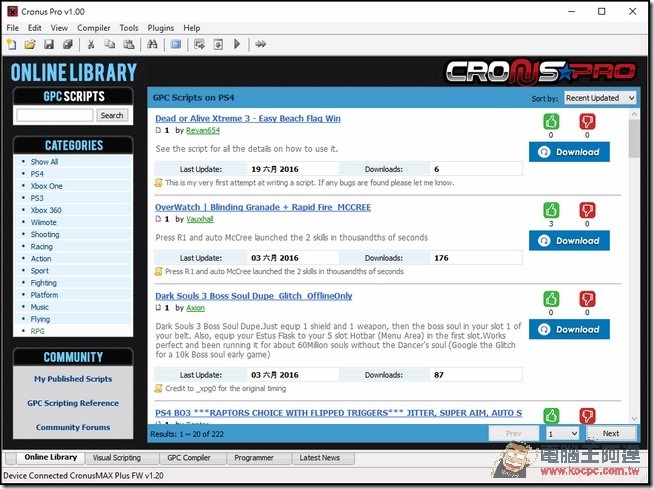This screenshot has height=489, width=654.
Task: Open Dark Souls 3 Boss Soul Dupe link
Action: click(254, 296)
